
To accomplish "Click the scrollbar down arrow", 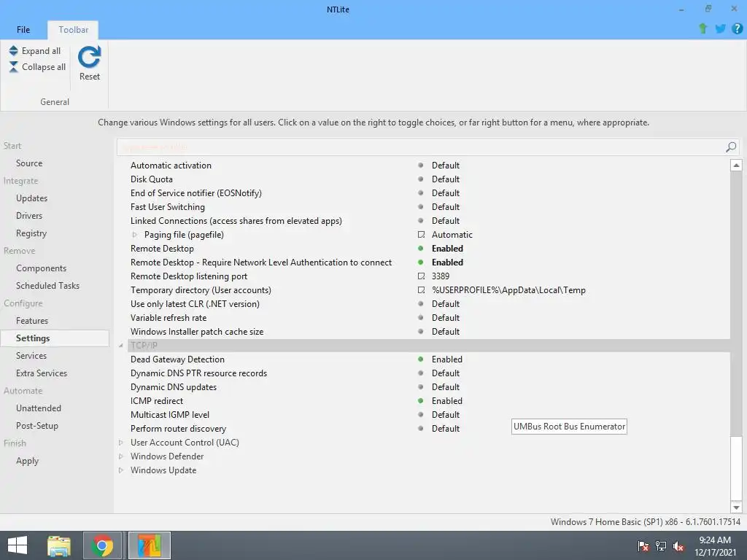I will (736, 507).
